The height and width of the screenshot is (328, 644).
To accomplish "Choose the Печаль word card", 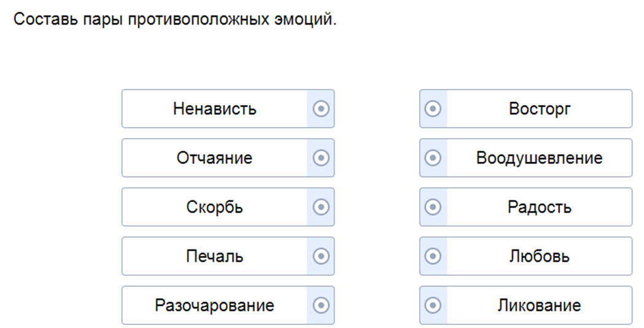I will click(x=215, y=256).
